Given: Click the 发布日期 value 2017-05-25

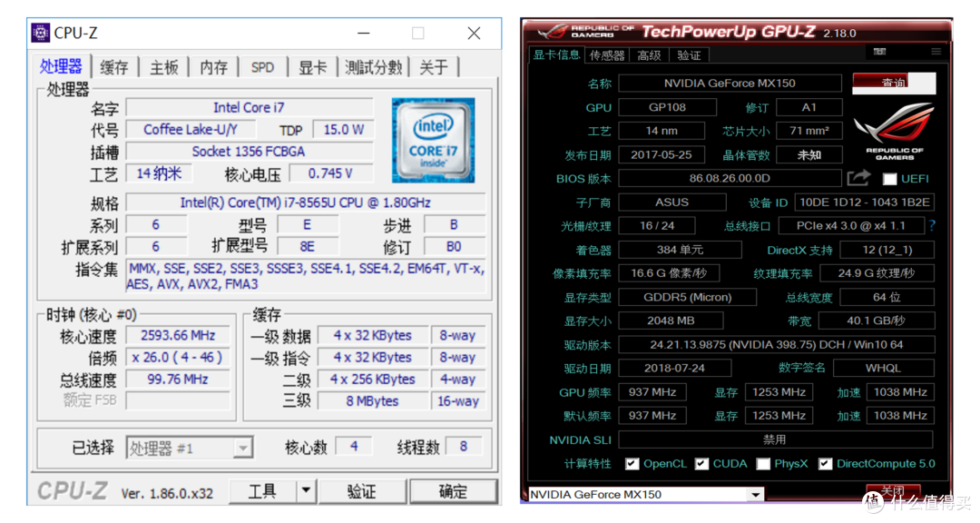Looking at the screenshot, I should (661, 154).
